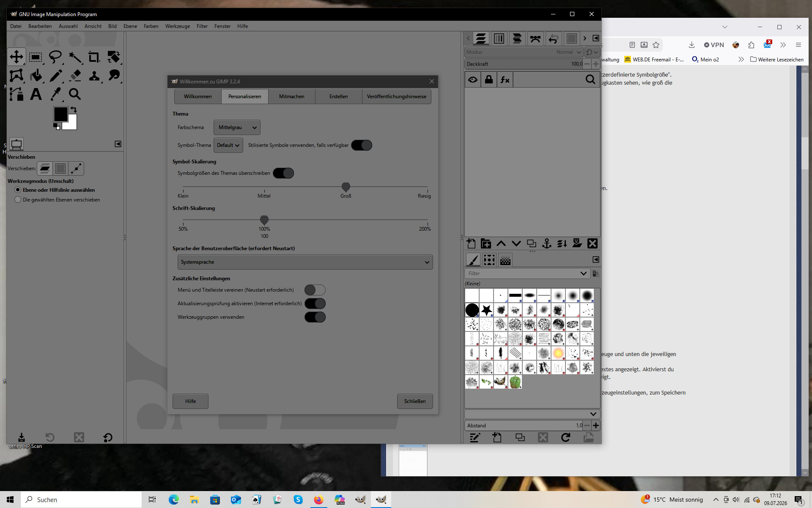Screen dimensions: 812x508
Task: Toggle override theme icon sizes switch
Action: [283, 173]
